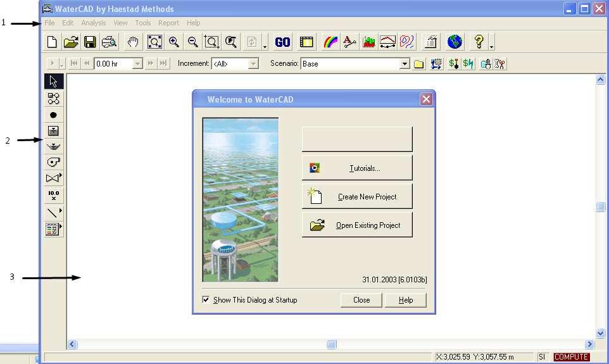
Task: Click the Skelebrator scissors icon
Action: click(x=500, y=64)
